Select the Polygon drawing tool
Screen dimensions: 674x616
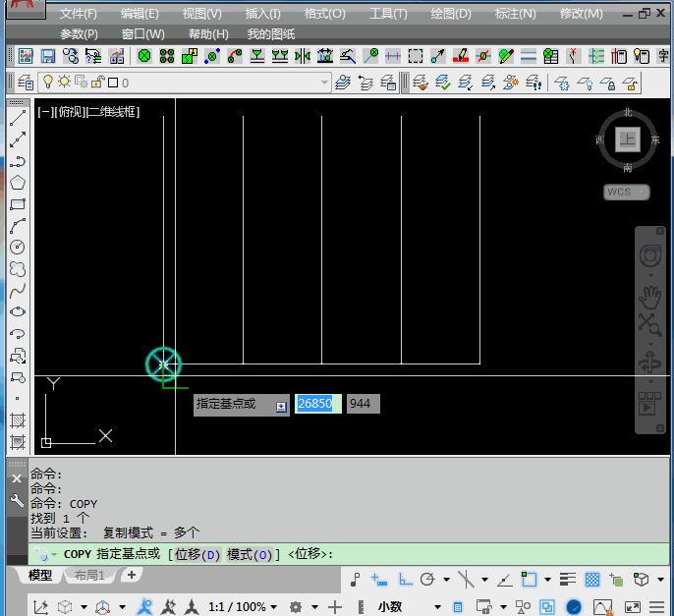click(18, 183)
